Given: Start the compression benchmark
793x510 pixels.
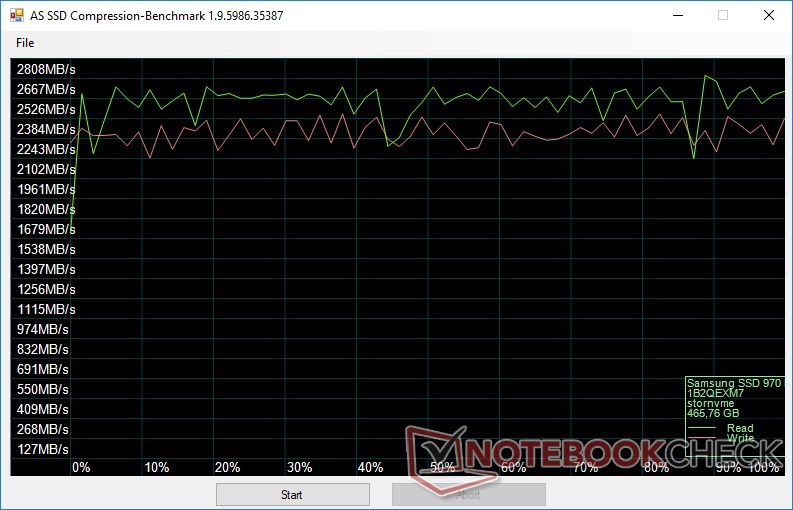Looking at the screenshot, I should click(292, 494).
